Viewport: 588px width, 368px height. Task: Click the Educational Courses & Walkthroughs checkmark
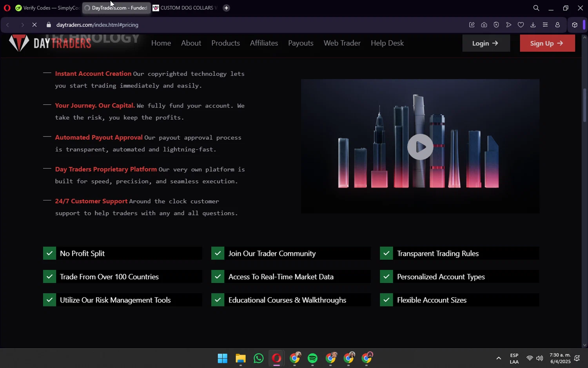pyautogui.click(x=218, y=300)
